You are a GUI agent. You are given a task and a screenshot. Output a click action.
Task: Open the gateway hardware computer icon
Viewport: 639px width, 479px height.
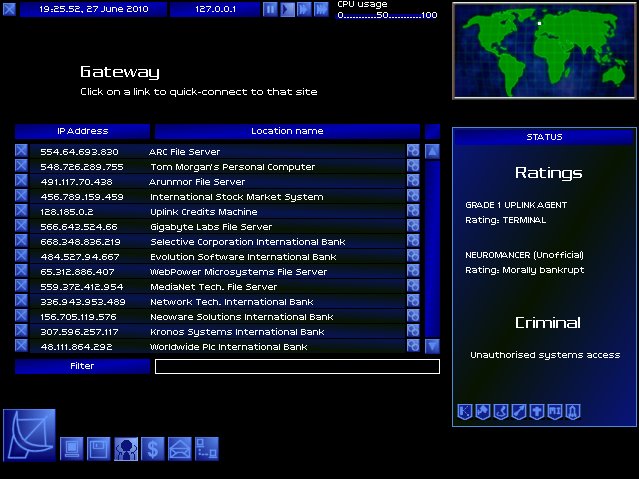[72, 449]
